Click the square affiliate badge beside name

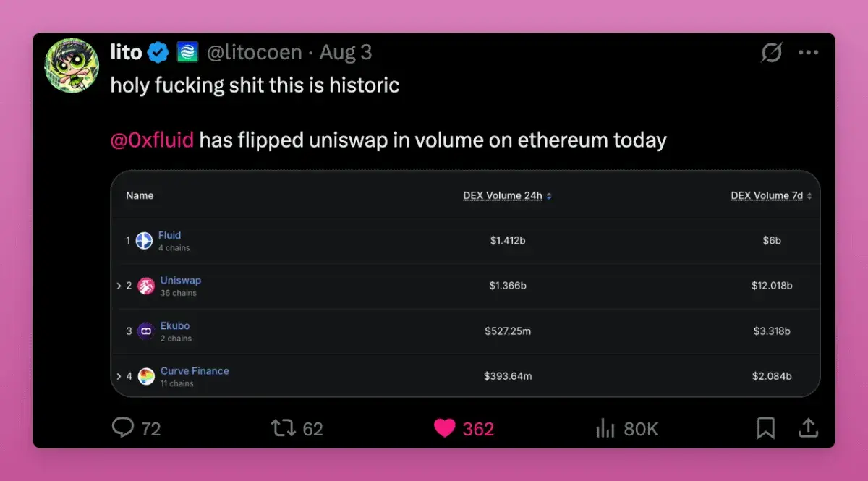[187, 52]
